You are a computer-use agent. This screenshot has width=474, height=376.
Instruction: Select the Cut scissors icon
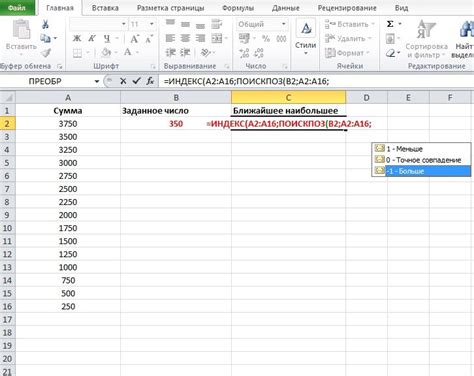(x=45, y=24)
